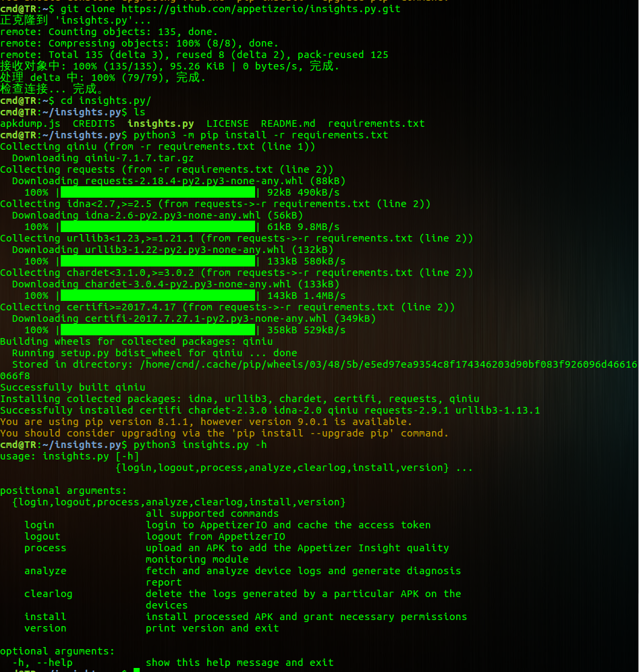Screen dimensions: 639x672
Task: Click 'login to AppetizerIO and cache the access token'
Action: (288, 525)
